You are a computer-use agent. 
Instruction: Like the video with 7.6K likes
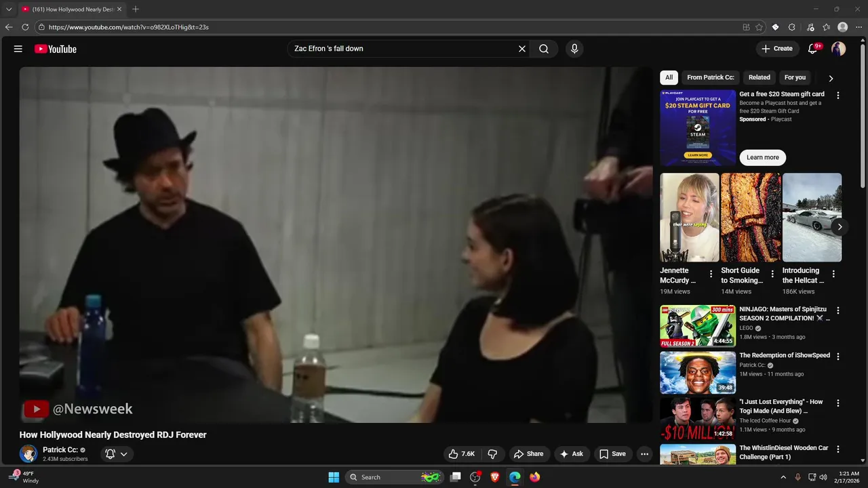461,454
